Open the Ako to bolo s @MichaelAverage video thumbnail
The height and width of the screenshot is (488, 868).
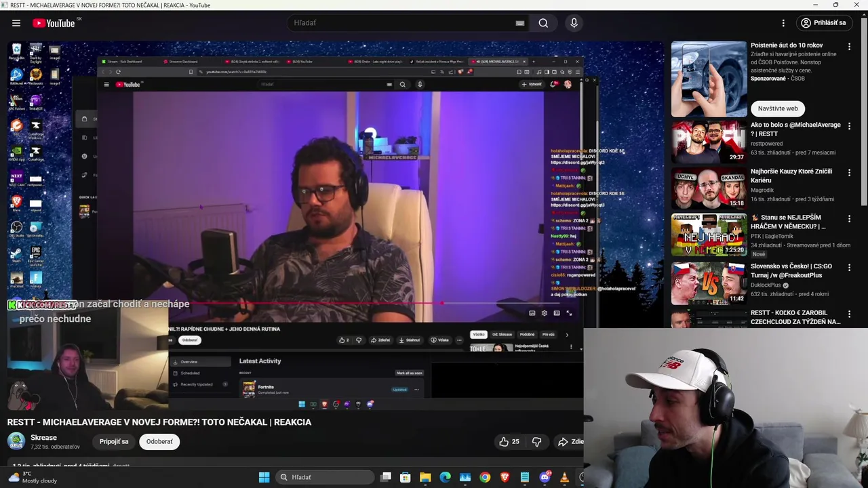709,142
